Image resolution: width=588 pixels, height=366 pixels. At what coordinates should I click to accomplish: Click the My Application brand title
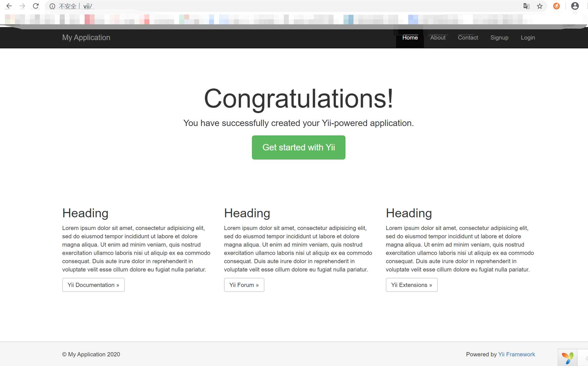coord(86,38)
